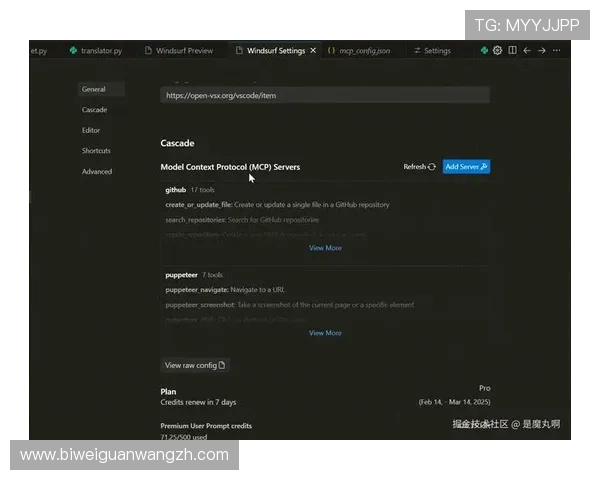Click the Credits renew in 7 days text
Viewport: 600px width, 480px height.
[x=198, y=402]
